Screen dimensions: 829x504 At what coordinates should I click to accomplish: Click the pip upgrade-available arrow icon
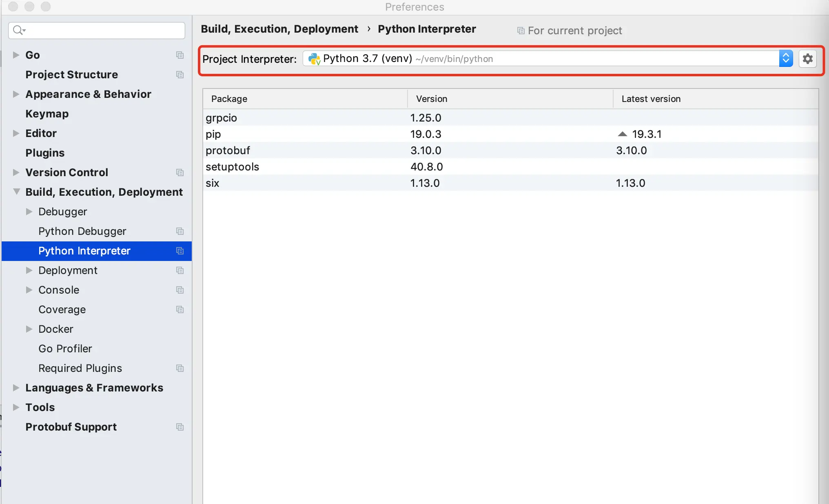pos(622,134)
